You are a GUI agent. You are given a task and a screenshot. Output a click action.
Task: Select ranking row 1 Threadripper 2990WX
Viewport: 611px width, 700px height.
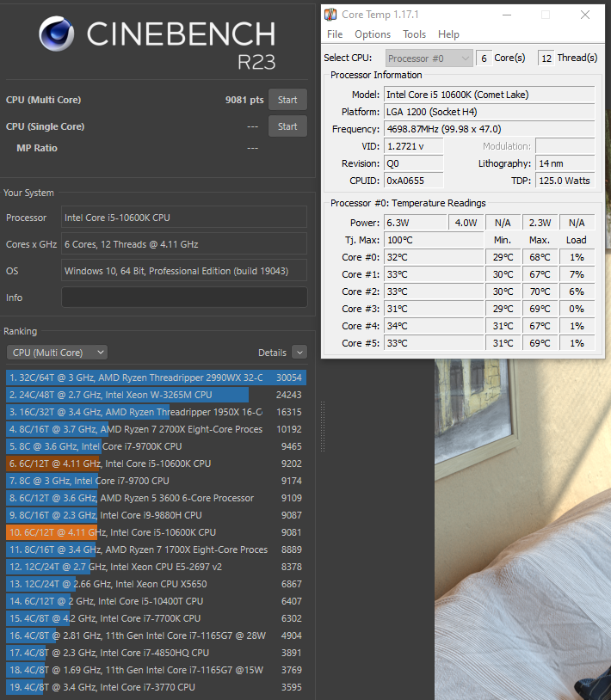pyautogui.click(x=157, y=378)
